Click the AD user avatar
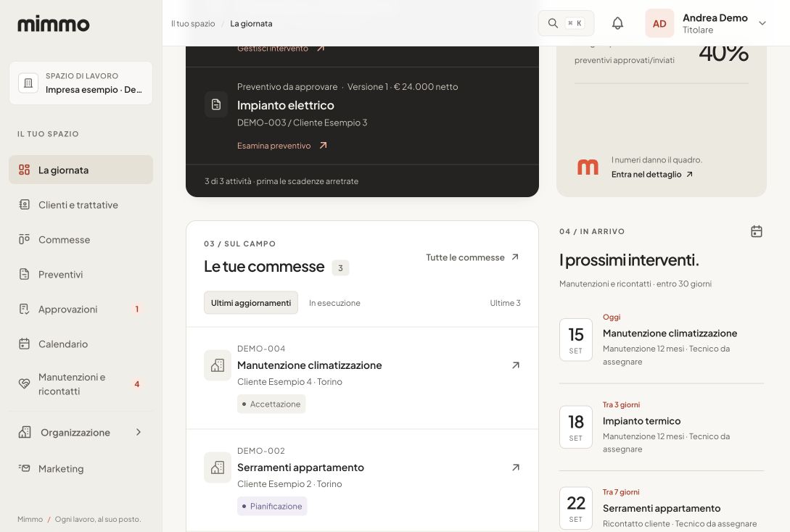This screenshot has height=532, width=790. coord(659,23)
